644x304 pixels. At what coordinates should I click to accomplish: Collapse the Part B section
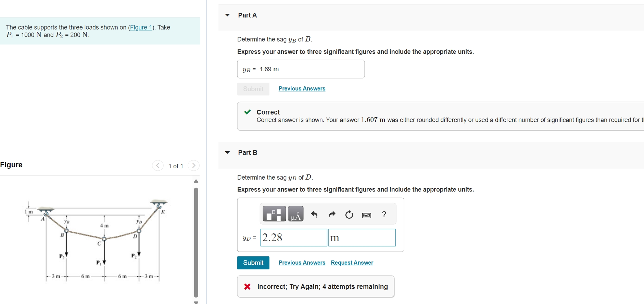tap(227, 153)
